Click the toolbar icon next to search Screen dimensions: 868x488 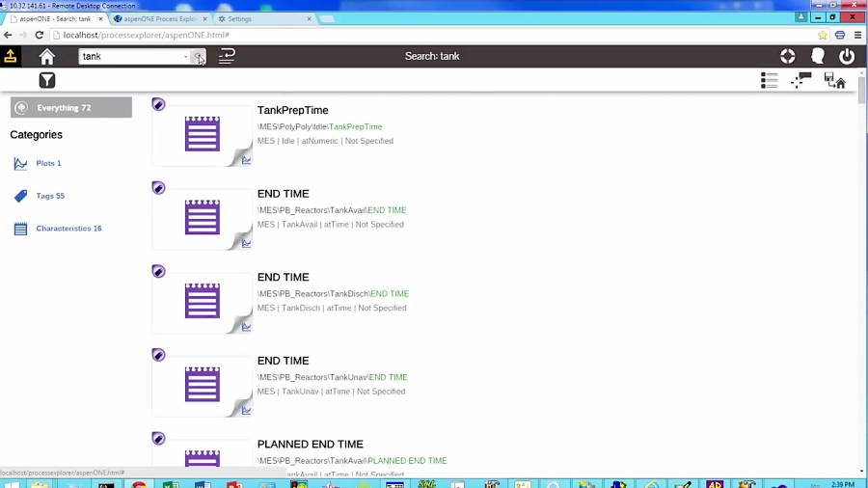click(227, 57)
